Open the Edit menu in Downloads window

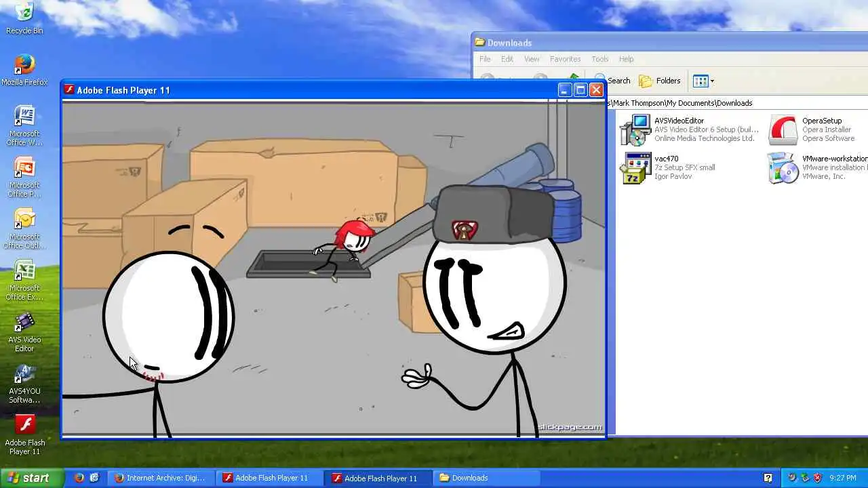(x=507, y=59)
